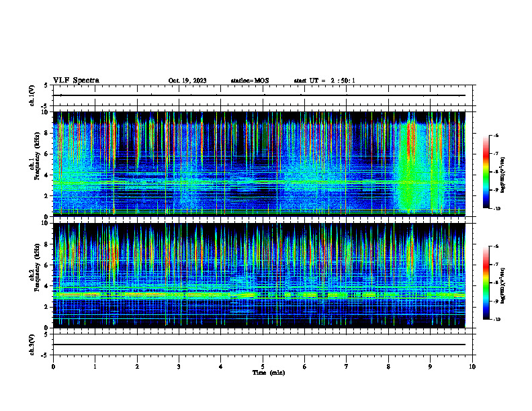Image resolution: width=532 pixels, height=411 pixels.
Task: Click the ch.1 color scale bar
Action: tap(486, 172)
